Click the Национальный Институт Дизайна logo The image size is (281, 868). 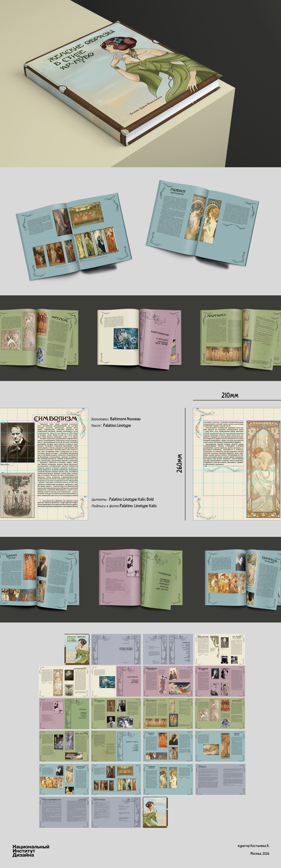point(31,850)
